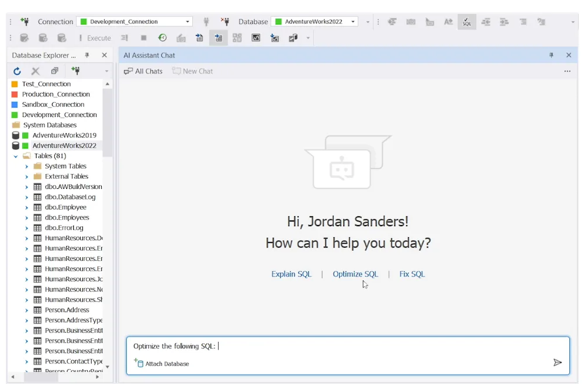Toggle the highlighted table view toolbar button

[x=218, y=38]
